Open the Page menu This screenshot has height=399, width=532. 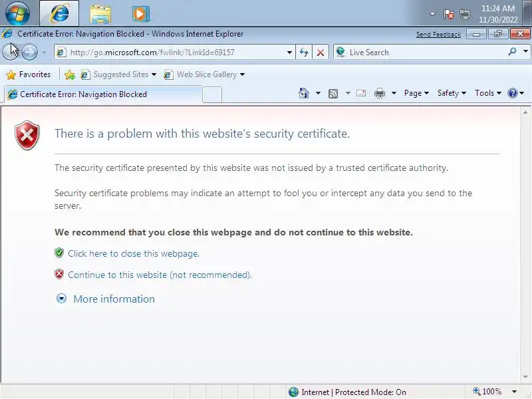416,93
